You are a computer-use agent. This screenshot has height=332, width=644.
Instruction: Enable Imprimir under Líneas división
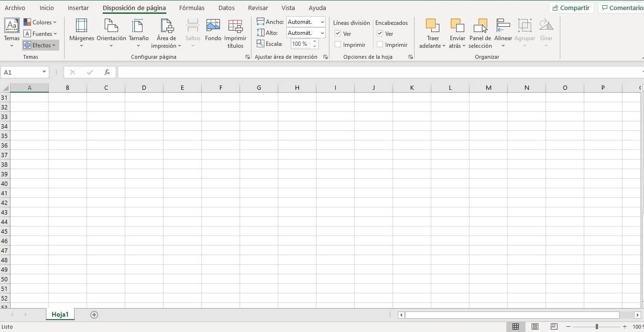coord(338,45)
